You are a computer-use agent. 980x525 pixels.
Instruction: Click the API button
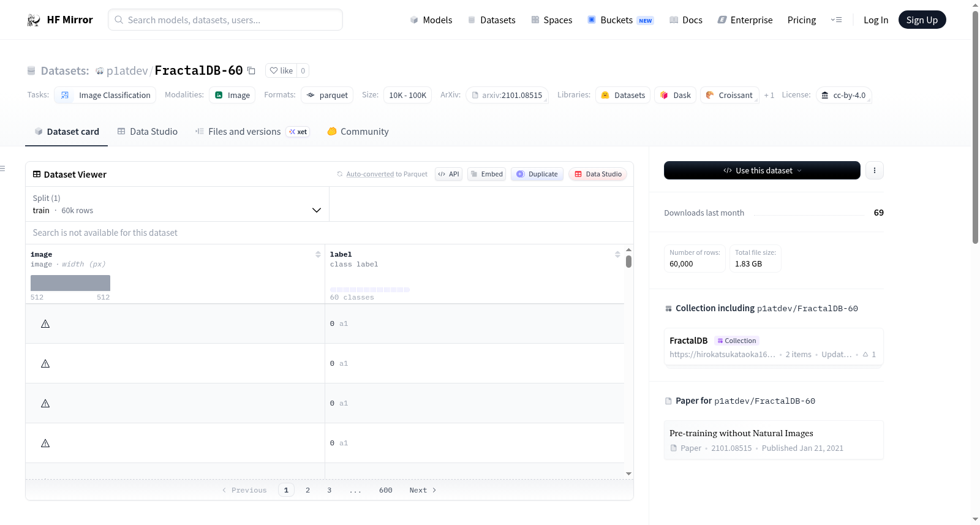click(x=448, y=174)
